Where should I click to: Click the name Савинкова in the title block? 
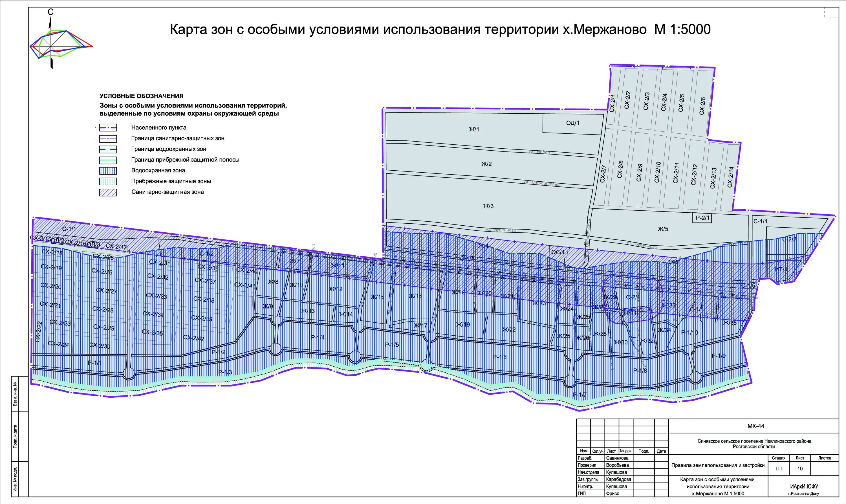pyautogui.click(x=617, y=458)
